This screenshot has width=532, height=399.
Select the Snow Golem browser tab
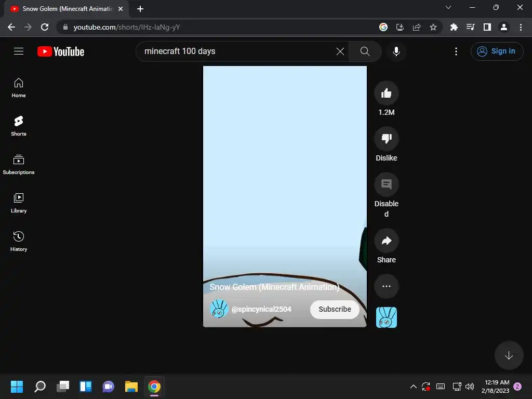(x=66, y=9)
